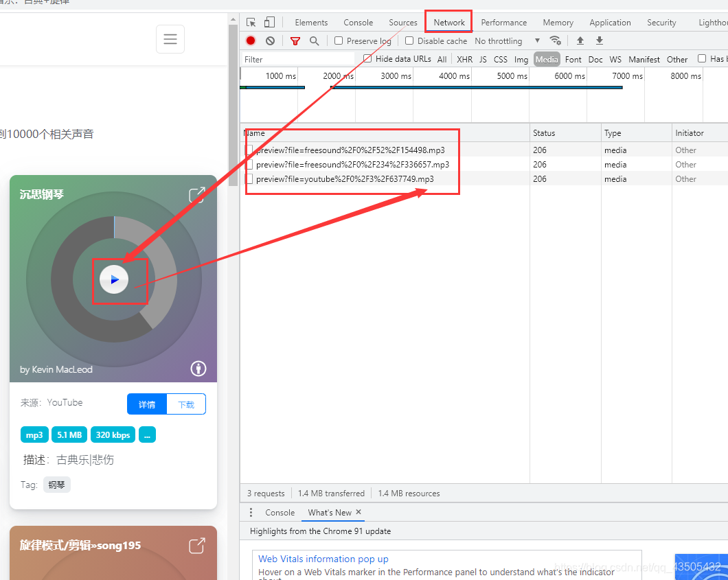The width and height of the screenshot is (728, 580).
Task: Enable Disable cache checkbox
Action: pyautogui.click(x=409, y=40)
